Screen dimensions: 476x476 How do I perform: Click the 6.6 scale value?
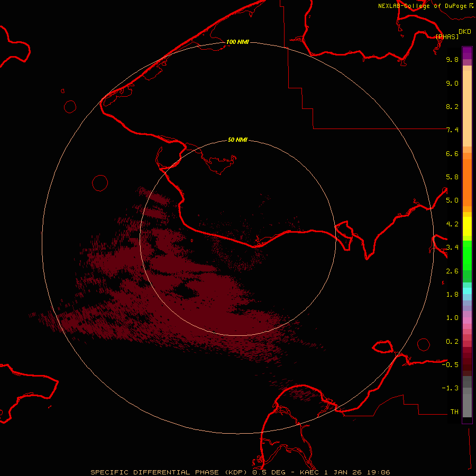(452, 153)
